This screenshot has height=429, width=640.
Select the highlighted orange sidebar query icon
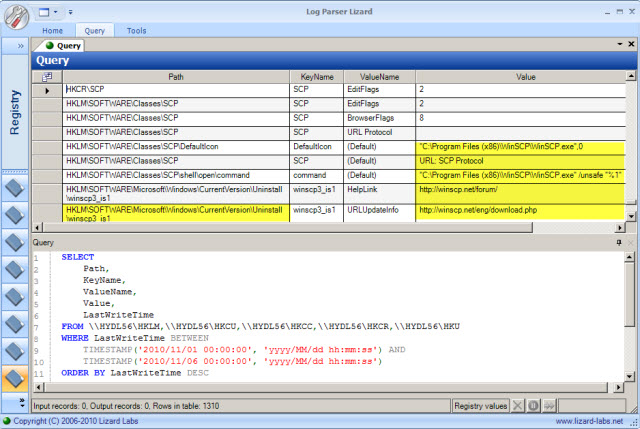tap(15, 379)
